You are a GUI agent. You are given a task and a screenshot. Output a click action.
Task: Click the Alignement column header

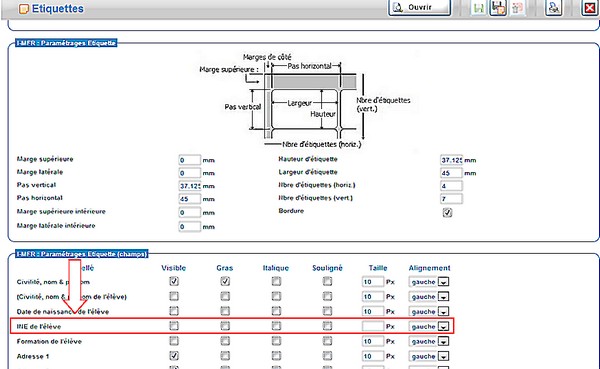[x=429, y=268]
